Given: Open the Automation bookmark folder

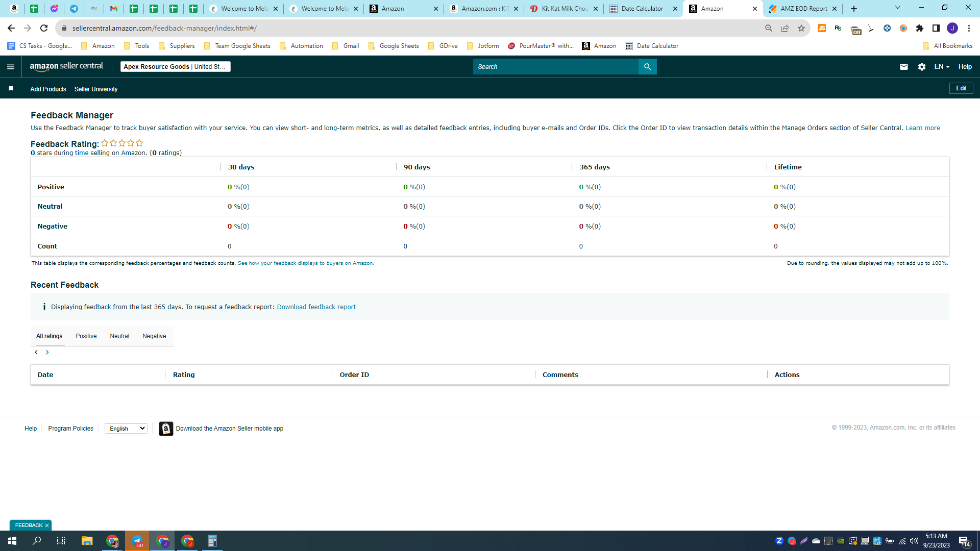Looking at the screenshot, I should tap(301, 46).
